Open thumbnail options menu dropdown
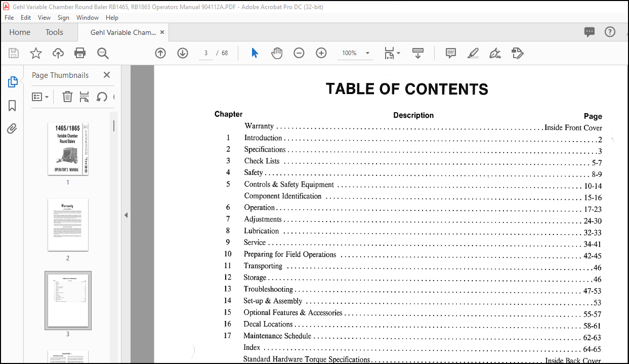The width and height of the screenshot is (629, 364). 40,97
